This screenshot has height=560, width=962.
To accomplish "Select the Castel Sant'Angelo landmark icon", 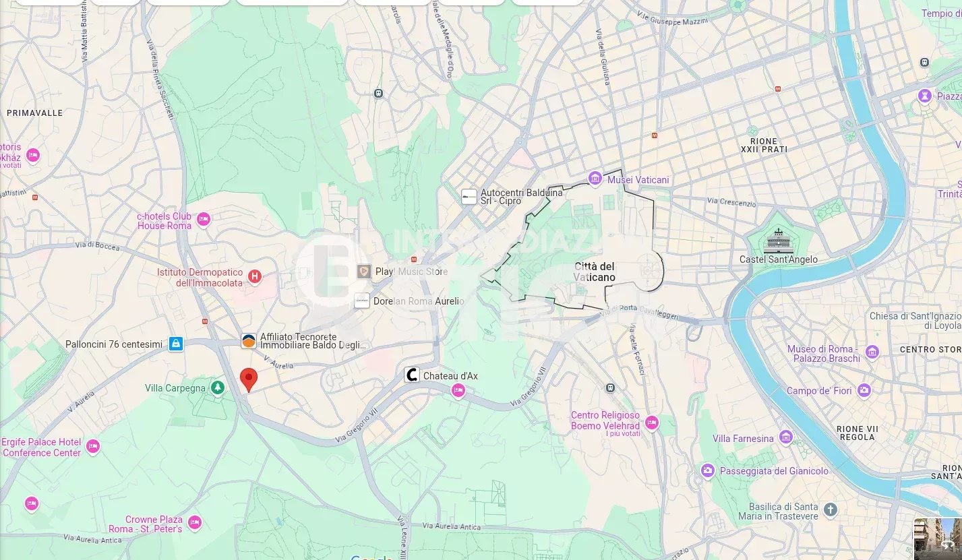I will (x=778, y=241).
